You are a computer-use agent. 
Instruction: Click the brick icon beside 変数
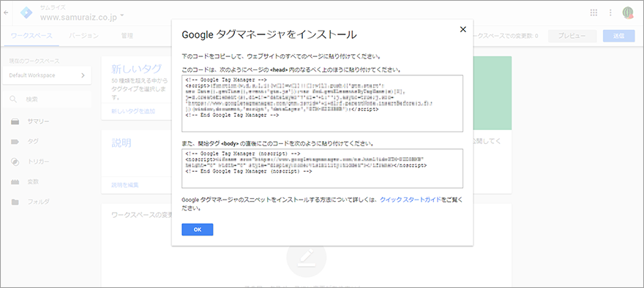pos(15,182)
